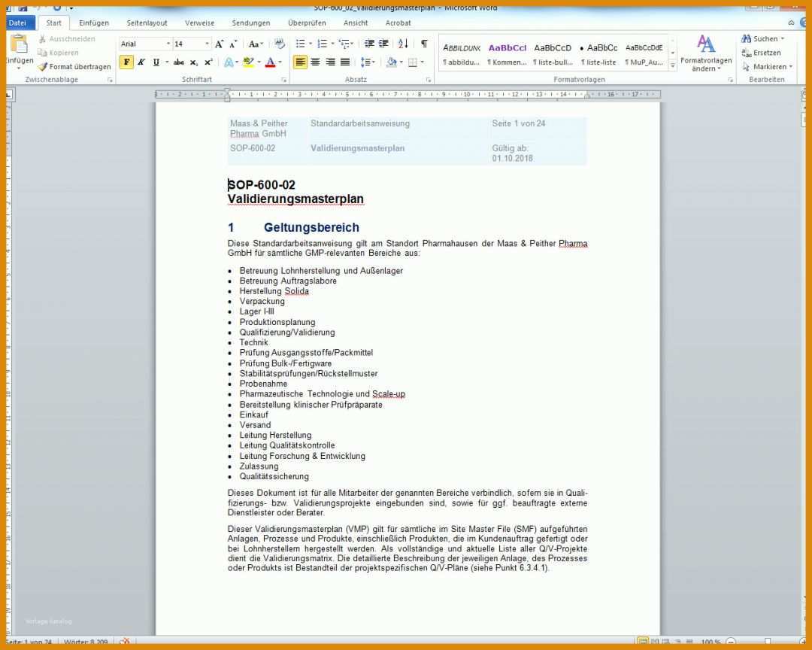Screen dimensions: 812x650
Task: Apply abbildu... style
Action: click(462, 54)
